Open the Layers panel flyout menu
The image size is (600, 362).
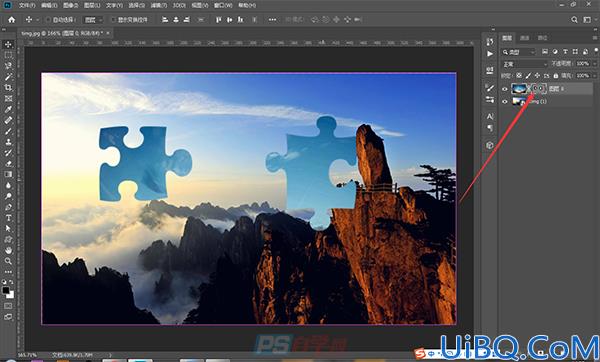pos(595,38)
